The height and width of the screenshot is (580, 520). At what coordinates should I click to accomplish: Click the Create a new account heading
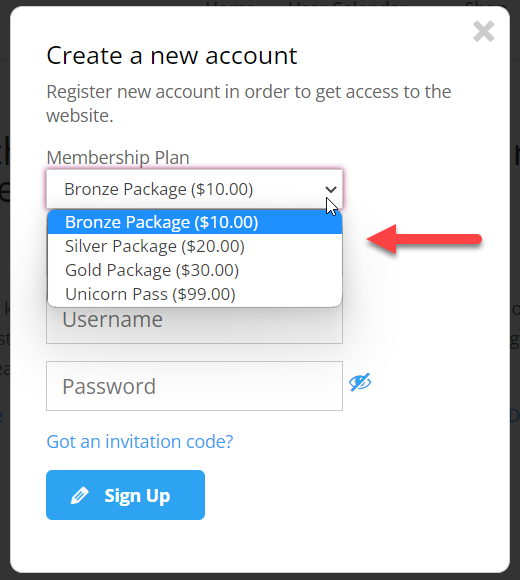(x=172, y=56)
